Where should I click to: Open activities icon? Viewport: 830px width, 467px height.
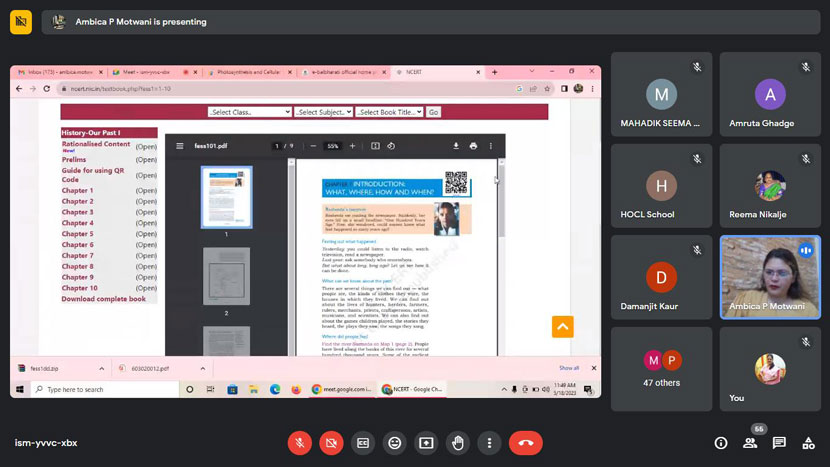tap(808, 443)
